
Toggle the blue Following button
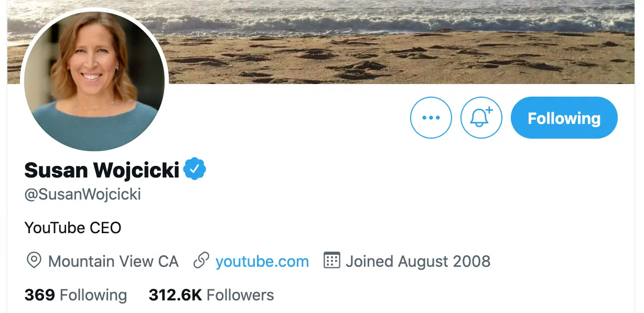click(564, 118)
